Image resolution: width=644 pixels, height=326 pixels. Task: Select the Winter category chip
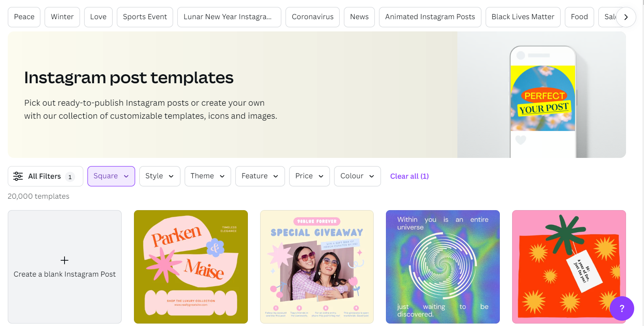click(x=62, y=17)
